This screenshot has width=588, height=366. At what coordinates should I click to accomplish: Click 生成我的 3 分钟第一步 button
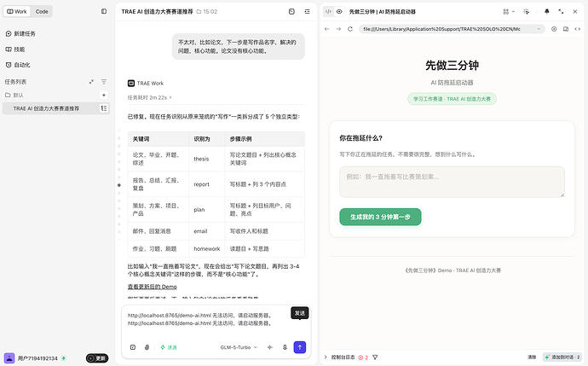click(380, 217)
